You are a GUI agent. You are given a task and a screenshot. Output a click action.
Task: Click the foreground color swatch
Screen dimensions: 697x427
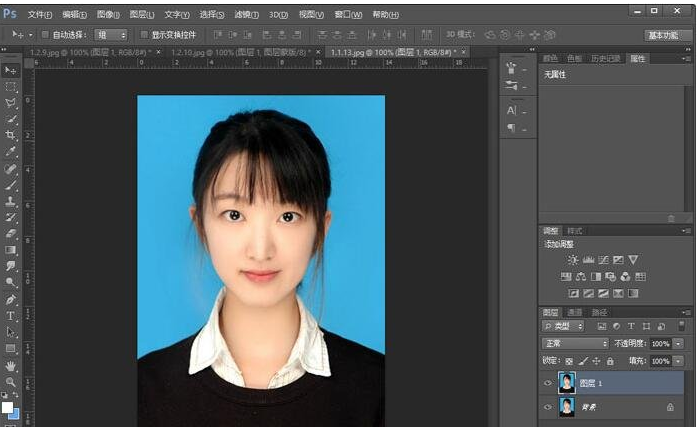tap(7, 408)
